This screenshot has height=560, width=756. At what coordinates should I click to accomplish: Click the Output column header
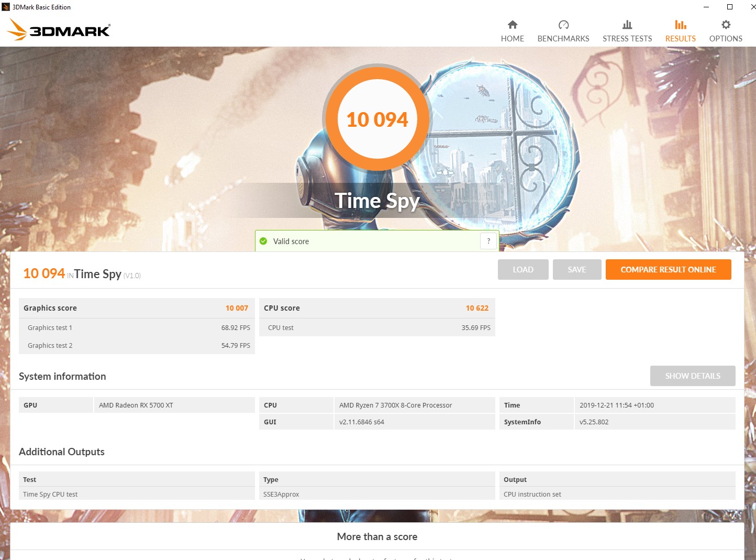tap(515, 479)
